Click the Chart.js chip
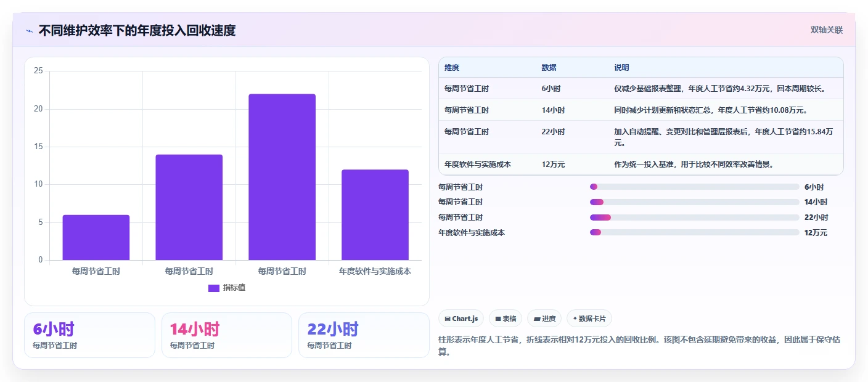 461,319
